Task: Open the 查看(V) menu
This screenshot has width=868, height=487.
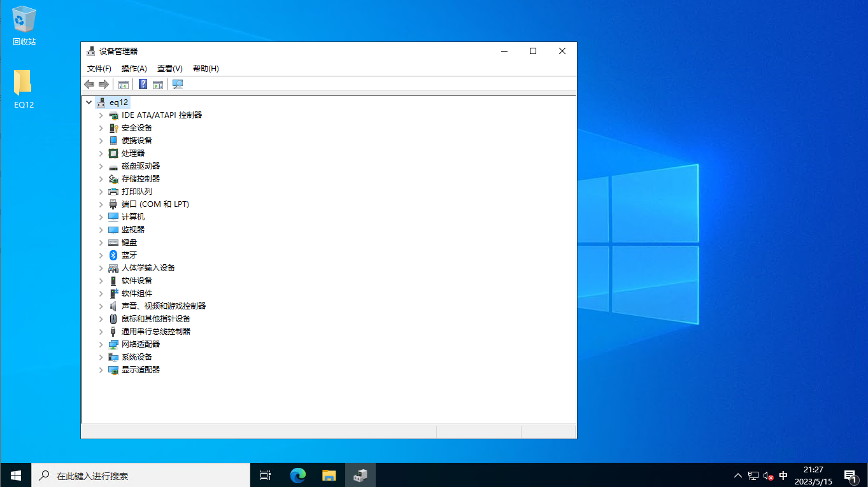Action: click(169, 68)
